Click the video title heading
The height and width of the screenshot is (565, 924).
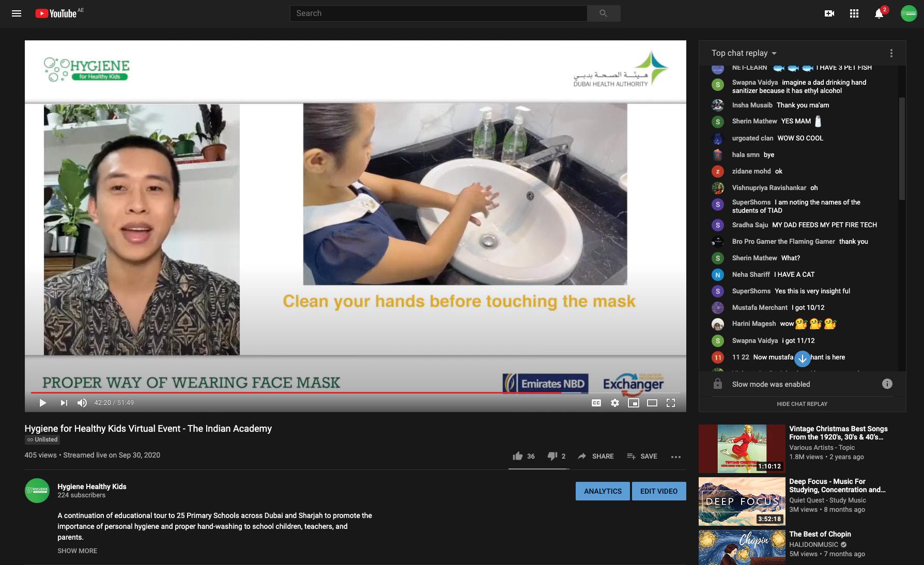(148, 428)
